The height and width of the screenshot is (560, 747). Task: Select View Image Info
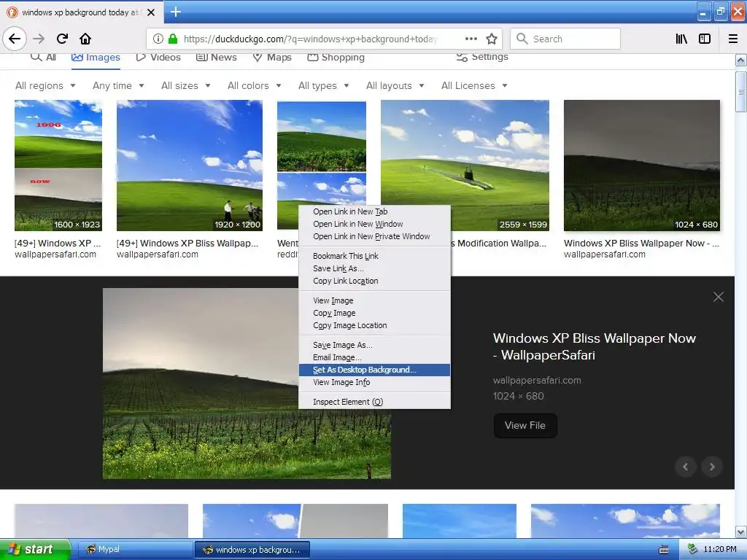point(374,382)
